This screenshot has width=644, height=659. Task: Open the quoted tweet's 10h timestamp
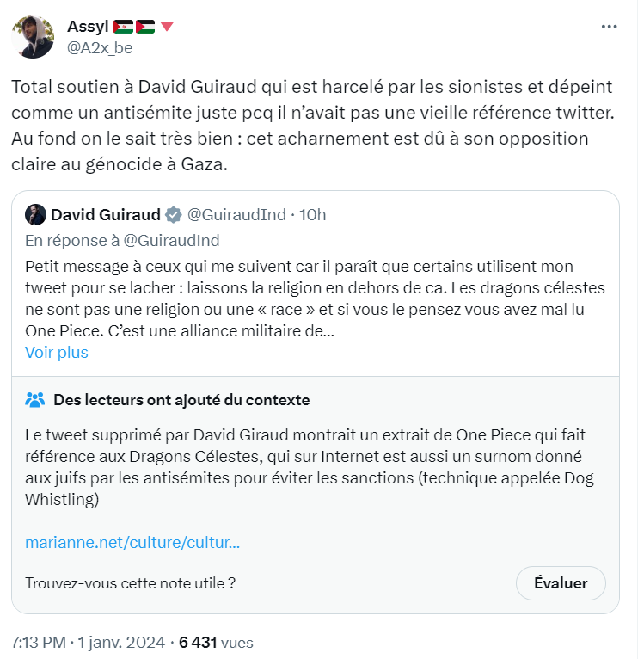(x=312, y=214)
